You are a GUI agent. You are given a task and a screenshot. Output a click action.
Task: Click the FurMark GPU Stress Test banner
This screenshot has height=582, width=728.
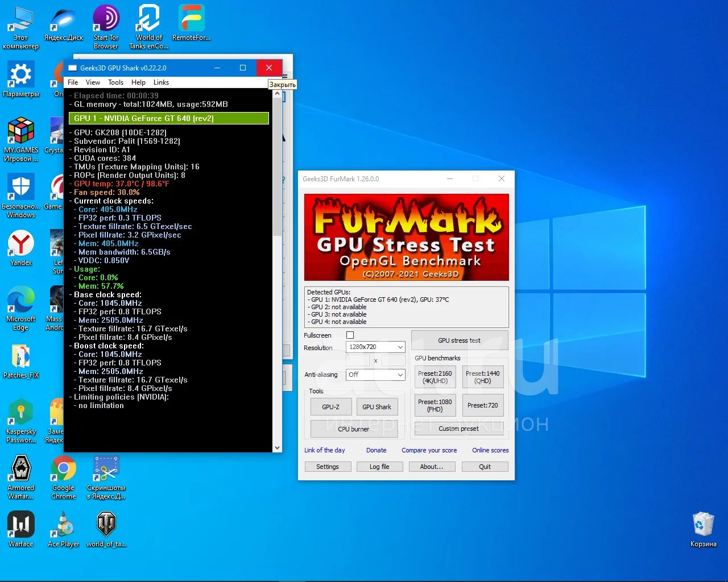click(407, 237)
